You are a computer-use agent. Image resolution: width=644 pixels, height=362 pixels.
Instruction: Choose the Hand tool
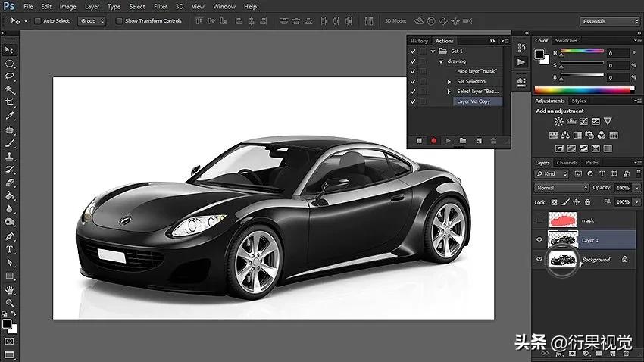[10, 290]
